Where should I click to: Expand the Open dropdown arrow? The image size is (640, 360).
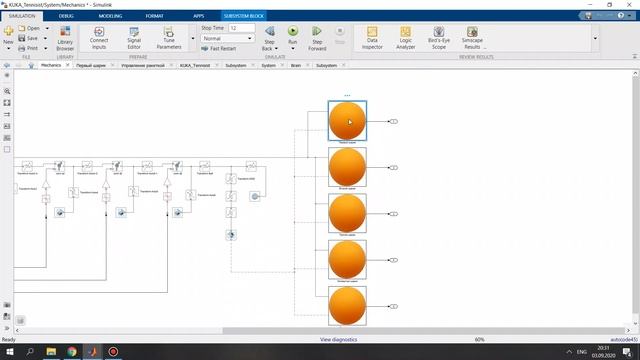point(47,28)
